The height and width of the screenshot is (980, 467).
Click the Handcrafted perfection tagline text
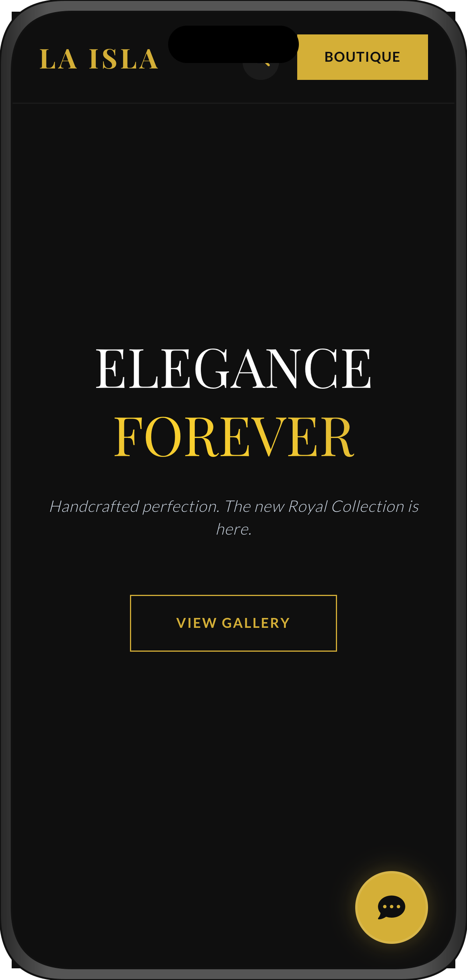pos(233,518)
